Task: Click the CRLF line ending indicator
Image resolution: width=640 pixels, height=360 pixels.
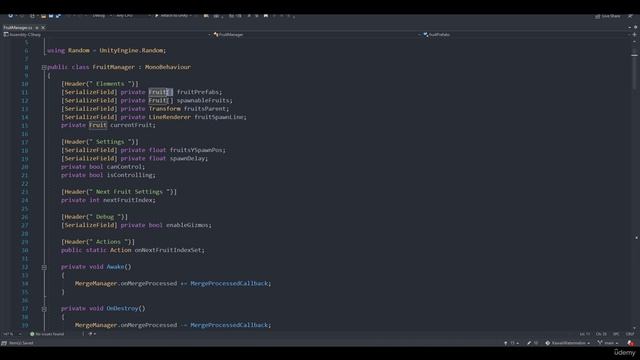Action: point(630,334)
